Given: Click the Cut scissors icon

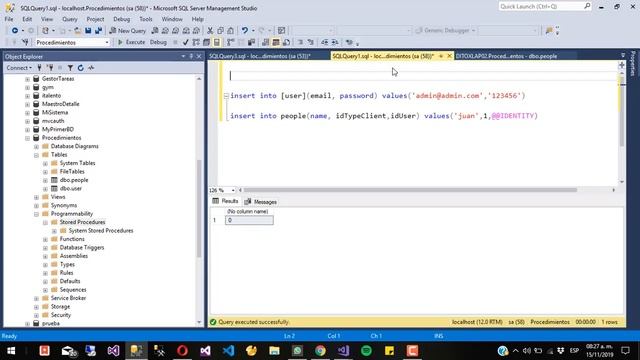Looking at the screenshot, I should click(210, 31).
